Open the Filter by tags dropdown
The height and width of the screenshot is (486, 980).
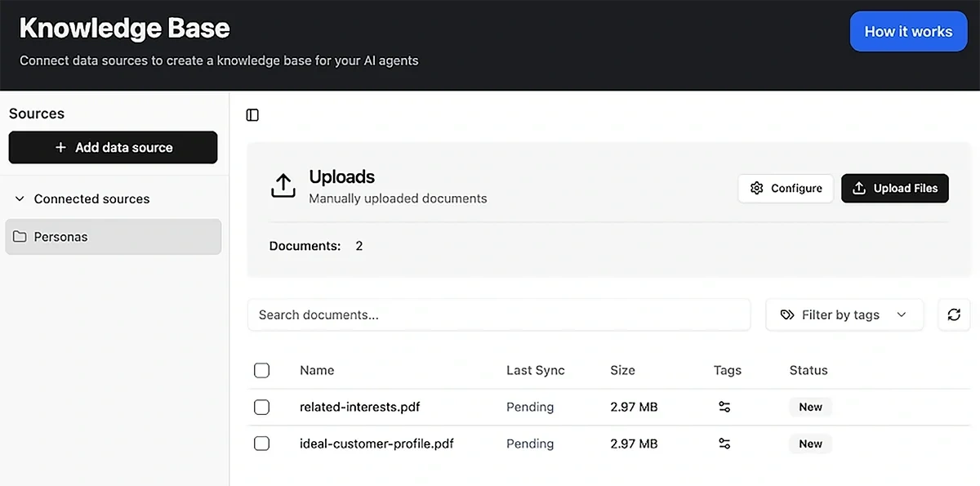tap(844, 314)
